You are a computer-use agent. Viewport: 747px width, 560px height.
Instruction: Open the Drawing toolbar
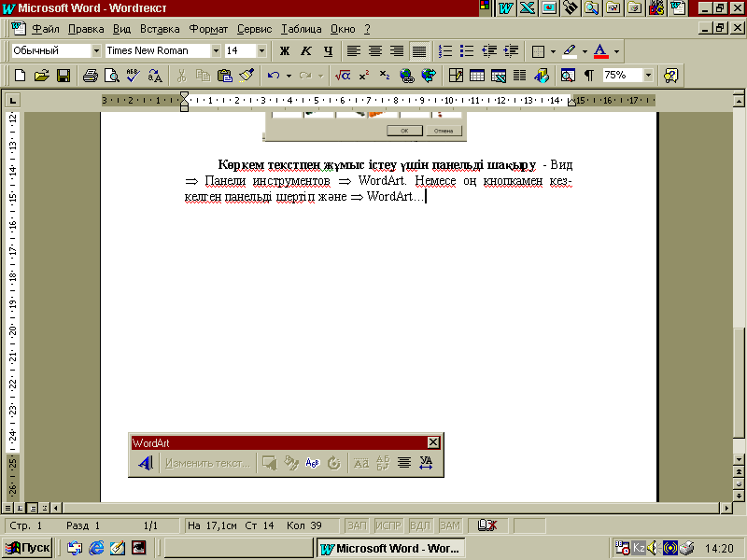[542, 76]
